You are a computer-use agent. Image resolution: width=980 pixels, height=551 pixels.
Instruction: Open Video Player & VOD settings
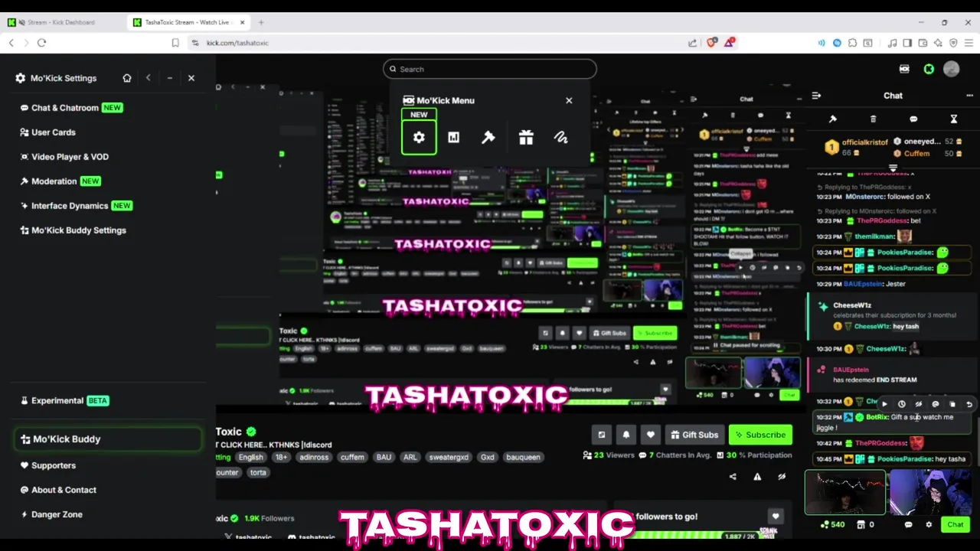coord(64,157)
